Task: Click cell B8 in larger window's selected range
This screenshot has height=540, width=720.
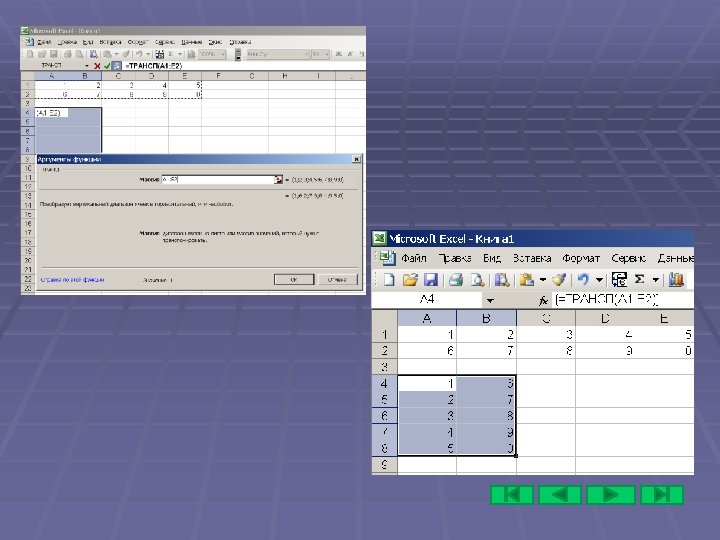Action: pos(486,448)
